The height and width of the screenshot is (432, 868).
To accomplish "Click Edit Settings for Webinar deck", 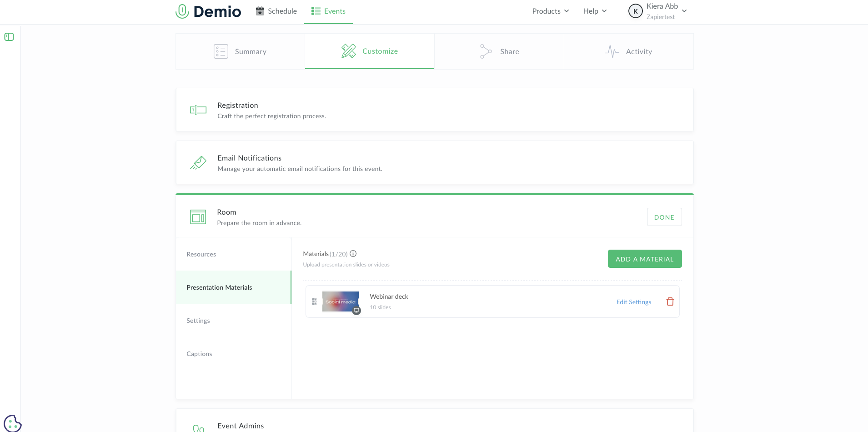I will coord(634,302).
